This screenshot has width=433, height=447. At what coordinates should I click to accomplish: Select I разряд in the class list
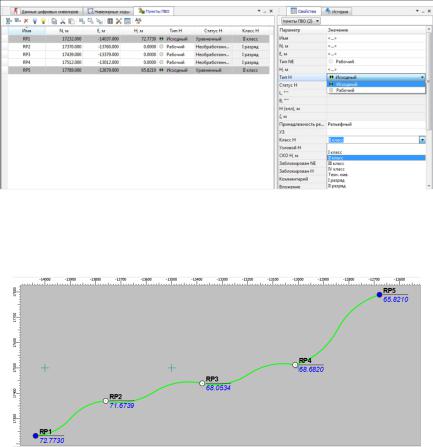pyautogui.click(x=376, y=180)
